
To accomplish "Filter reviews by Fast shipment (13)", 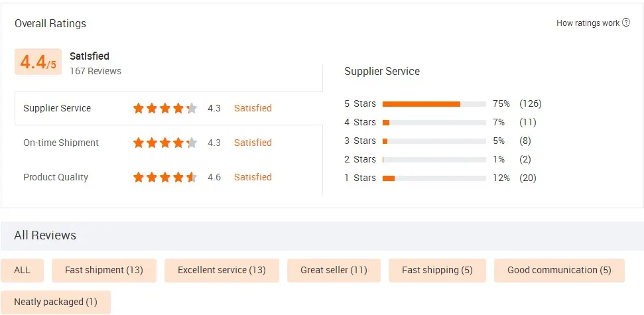I will (103, 270).
